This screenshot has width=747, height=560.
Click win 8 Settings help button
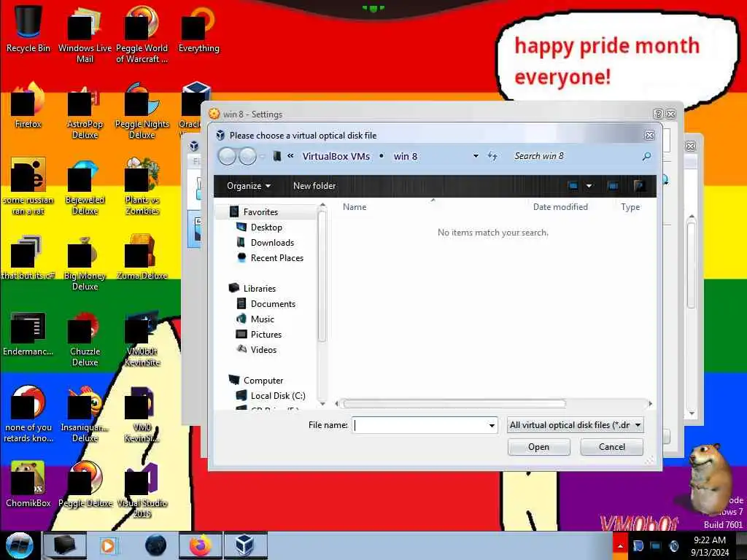point(658,114)
